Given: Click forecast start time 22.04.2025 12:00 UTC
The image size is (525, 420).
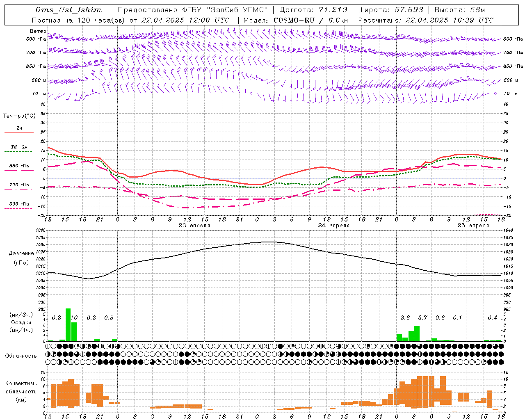Looking at the screenshot, I should (185, 20).
